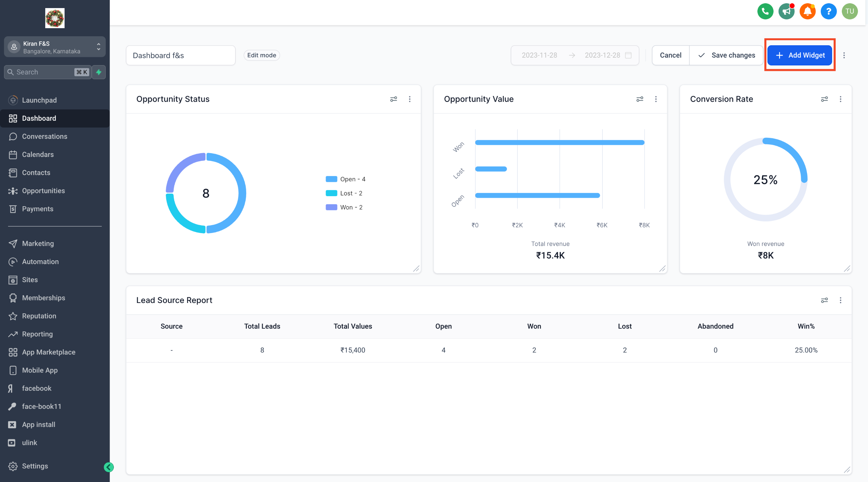Go to Reporting in the sidebar
This screenshot has width=868, height=482.
pos(38,334)
